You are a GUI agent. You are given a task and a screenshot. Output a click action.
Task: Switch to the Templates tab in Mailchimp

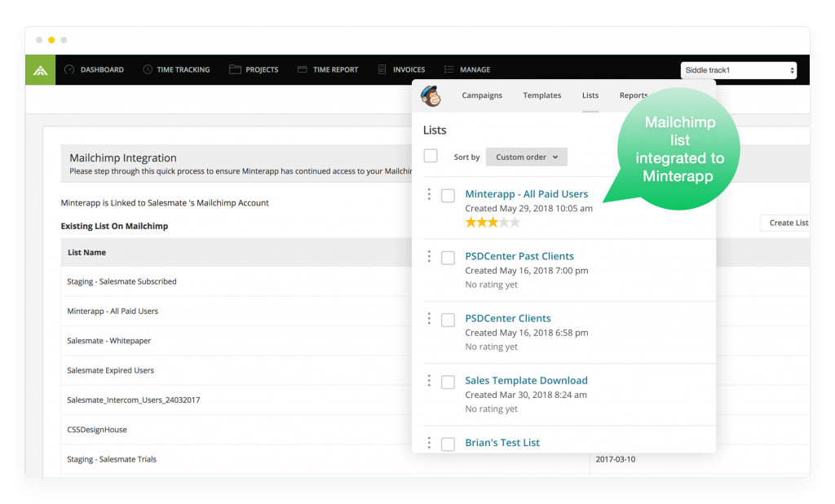542,95
